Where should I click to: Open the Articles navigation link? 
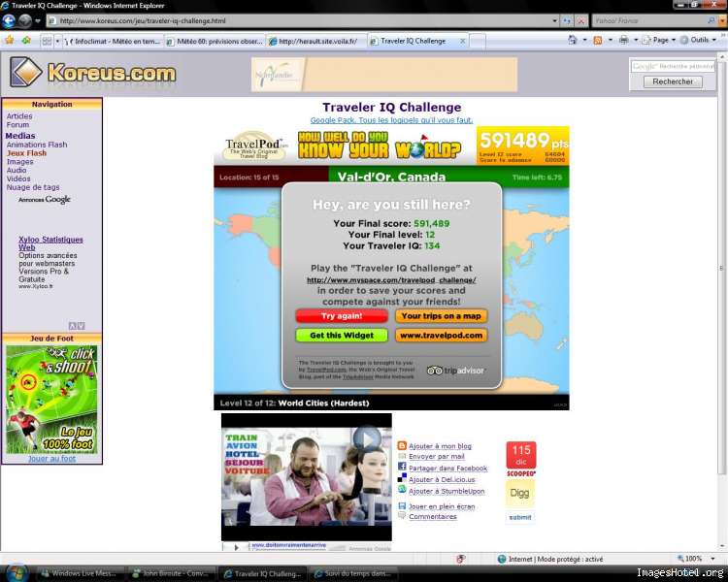coord(19,116)
